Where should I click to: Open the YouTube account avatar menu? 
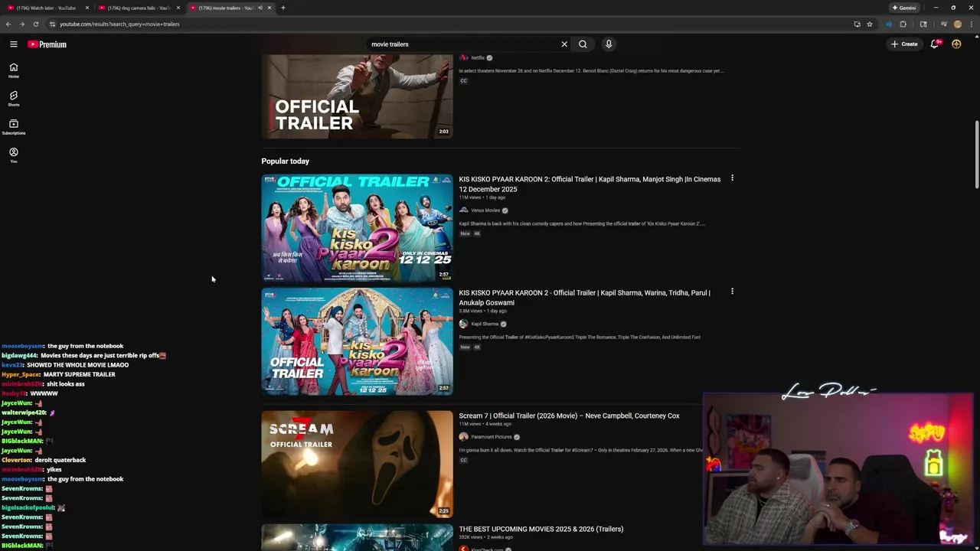(x=956, y=44)
